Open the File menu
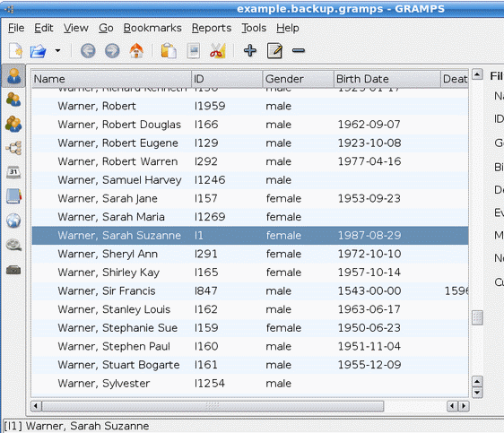Screen dimensions: 504x433 point(16,29)
